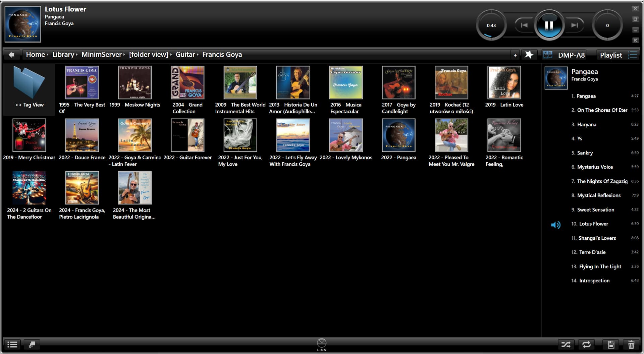Image resolution: width=644 pixels, height=354 pixels.
Task: Click the speaker now-playing indicator icon
Action: 556,225
